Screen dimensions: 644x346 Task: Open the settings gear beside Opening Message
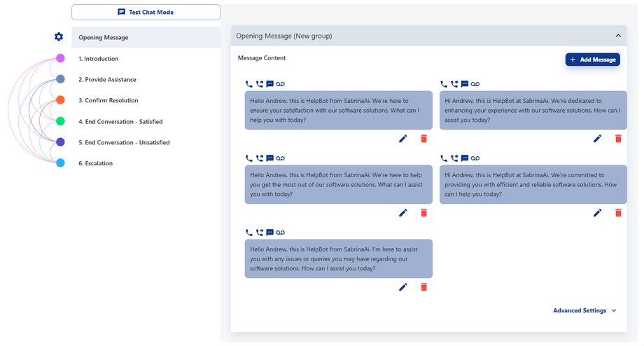tap(59, 37)
